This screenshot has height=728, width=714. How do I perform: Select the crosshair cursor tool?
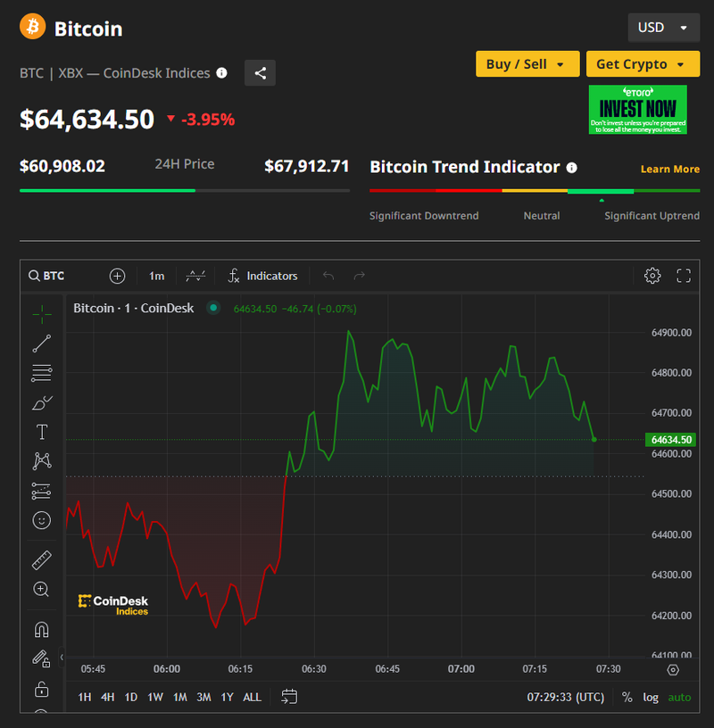[42, 313]
